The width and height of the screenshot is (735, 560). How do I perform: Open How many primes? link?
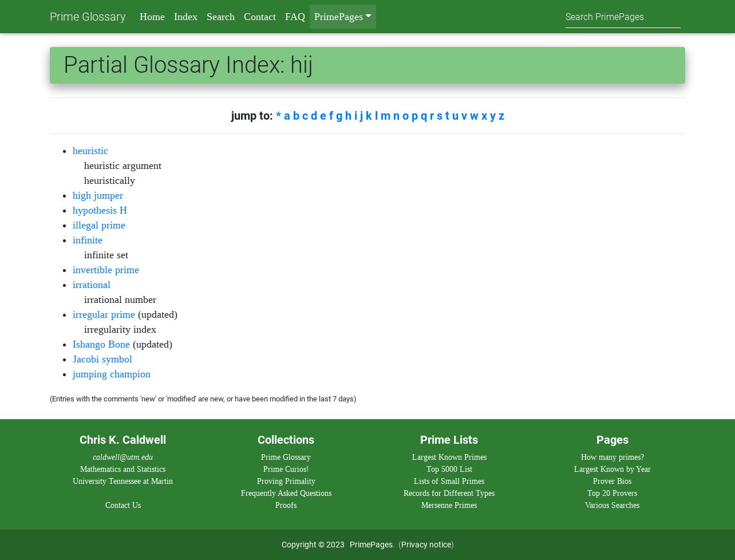(x=612, y=457)
